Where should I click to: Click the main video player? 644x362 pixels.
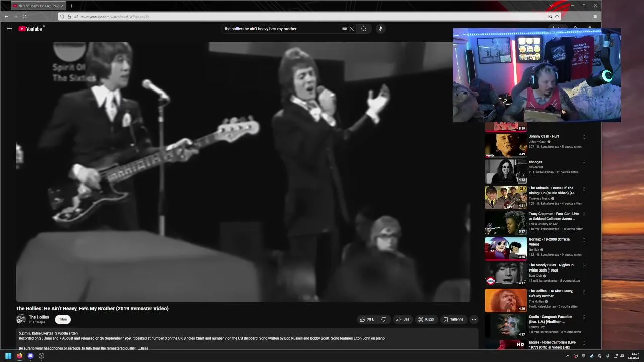pyautogui.click(x=243, y=171)
